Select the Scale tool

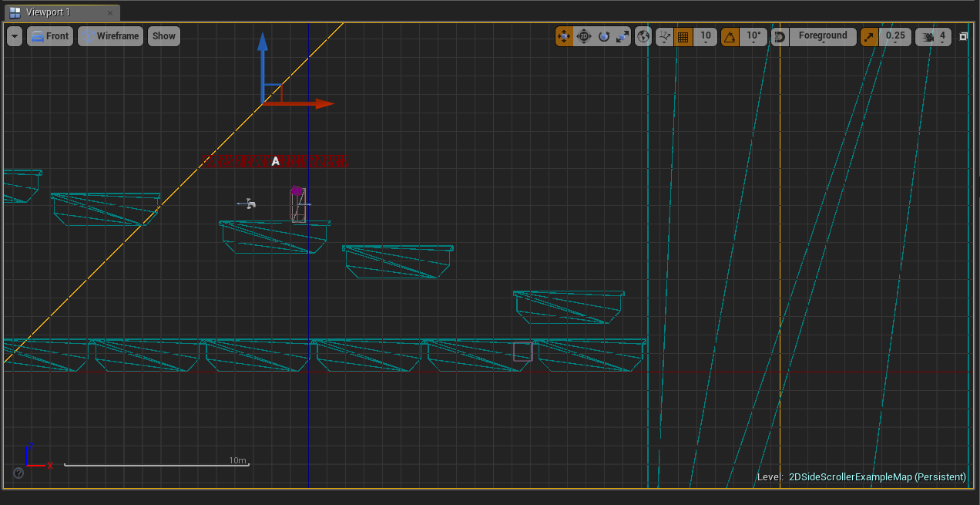pos(622,36)
